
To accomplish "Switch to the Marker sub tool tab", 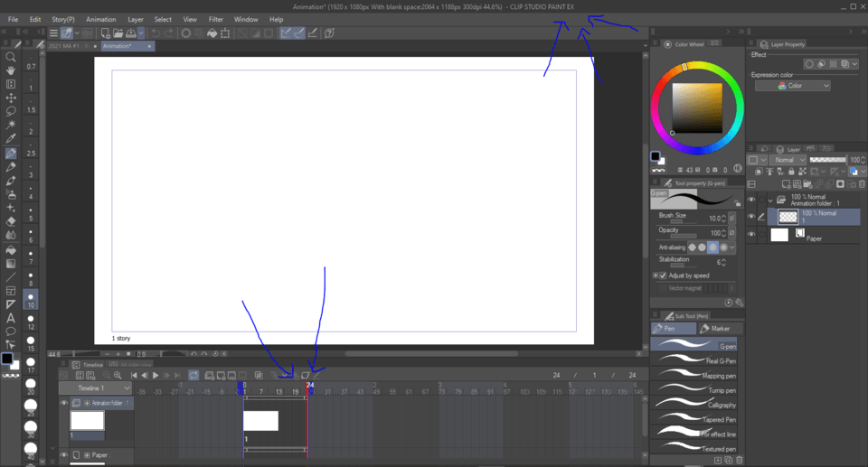I will point(721,329).
